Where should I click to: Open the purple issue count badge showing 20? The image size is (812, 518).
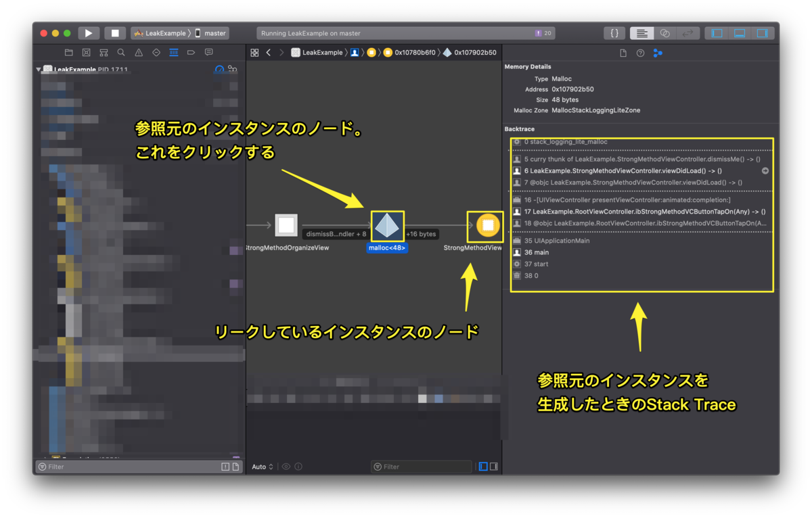[x=543, y=33]
